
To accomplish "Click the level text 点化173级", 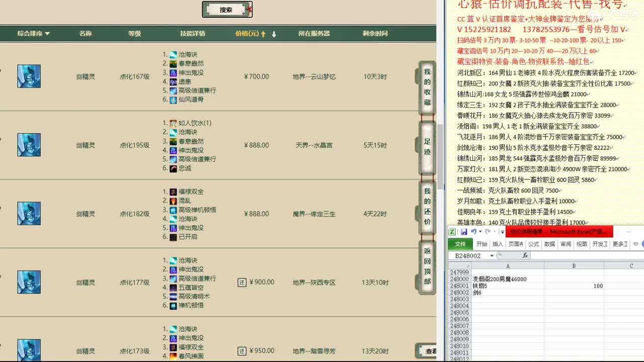I will click(134, 351).
